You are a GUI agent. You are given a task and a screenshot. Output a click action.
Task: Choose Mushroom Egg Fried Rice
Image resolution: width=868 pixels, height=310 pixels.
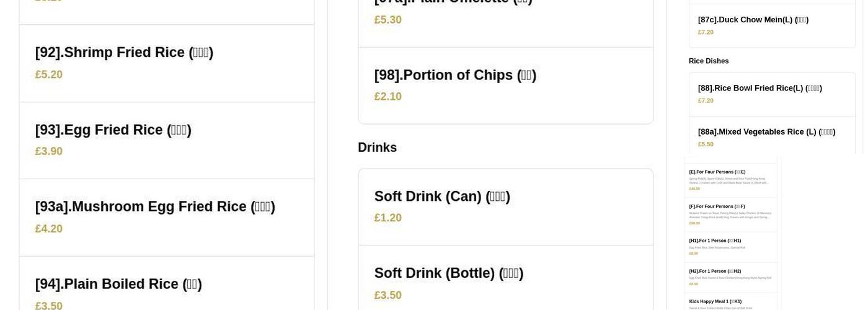point(155,207)
